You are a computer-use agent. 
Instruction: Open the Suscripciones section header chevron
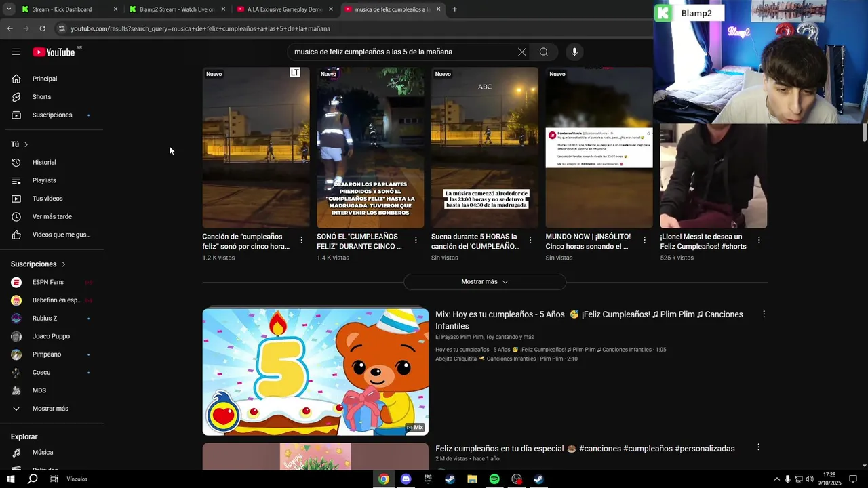click(x=64, y=264)
